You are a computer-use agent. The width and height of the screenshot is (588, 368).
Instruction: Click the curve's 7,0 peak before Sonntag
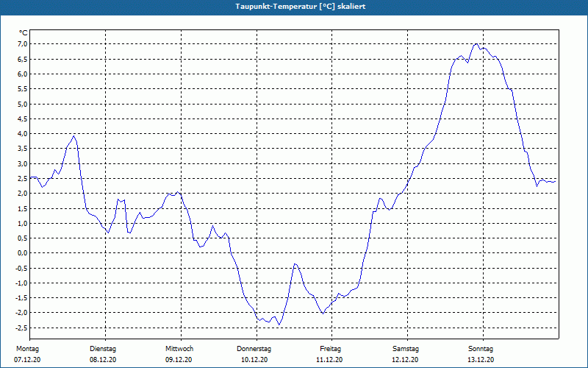pyautogui.click(x=476, y=44)
